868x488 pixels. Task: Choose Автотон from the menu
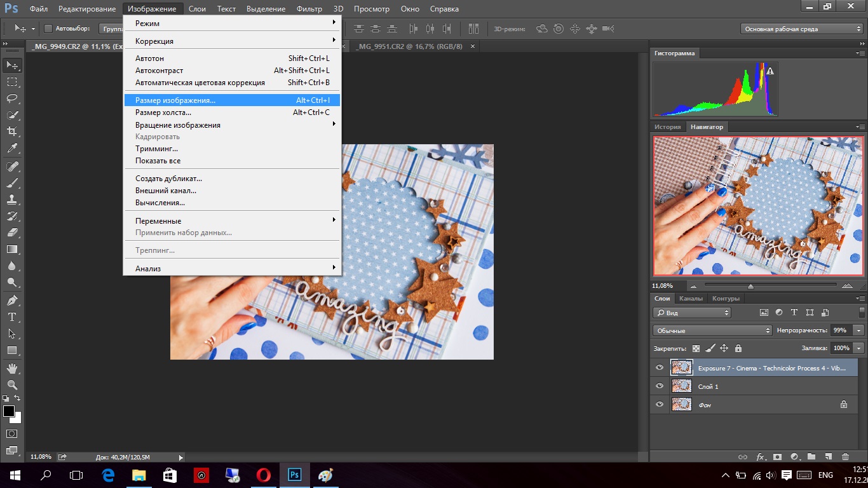coord(232,58)
